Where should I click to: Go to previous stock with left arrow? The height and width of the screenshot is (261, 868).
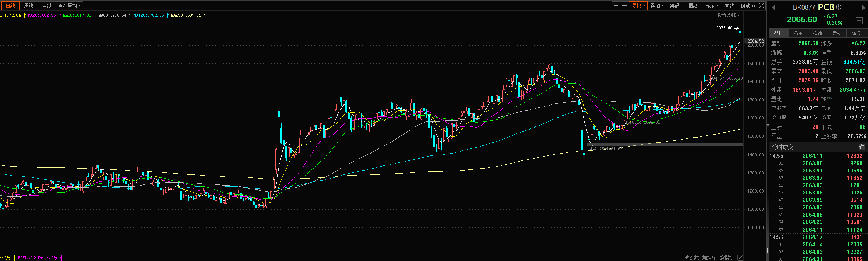774,7
